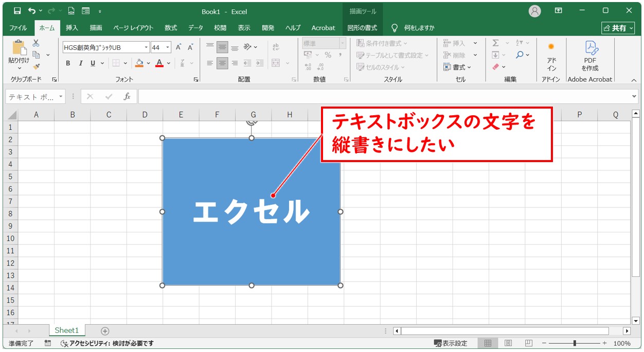Add a new sheet with plus icon
This screenshot has height=352, width=644.
tap(105, 331)
